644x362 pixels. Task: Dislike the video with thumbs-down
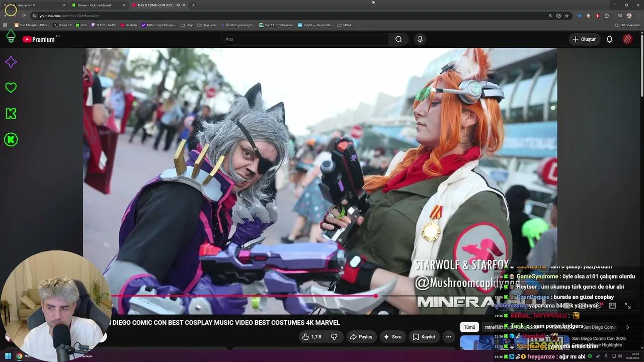[x=334, y=337]
